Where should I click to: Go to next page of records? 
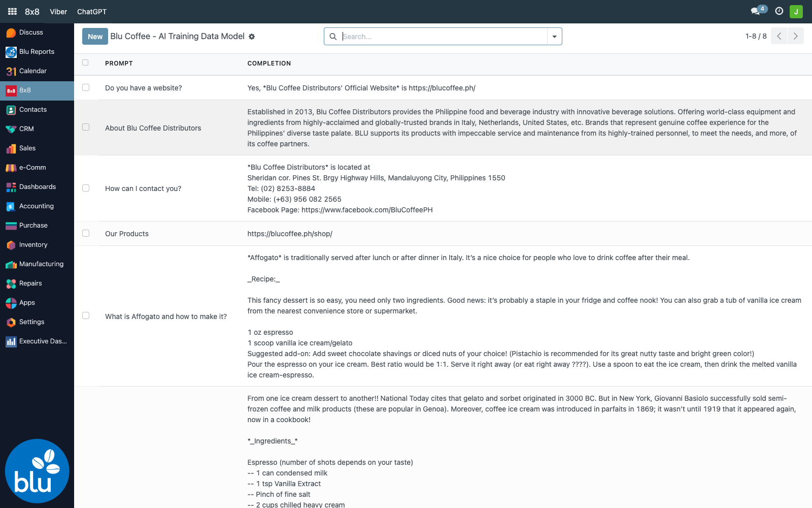(x=796, y=36)
